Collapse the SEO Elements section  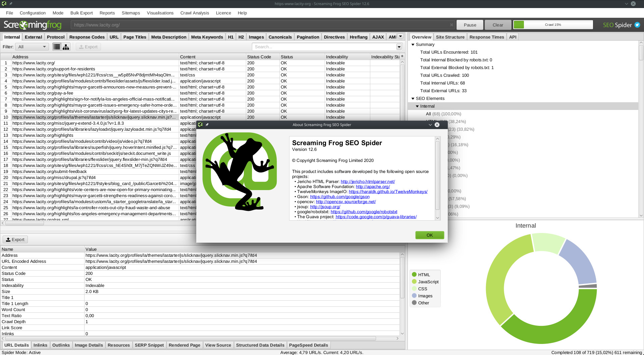tap(413, 99)
